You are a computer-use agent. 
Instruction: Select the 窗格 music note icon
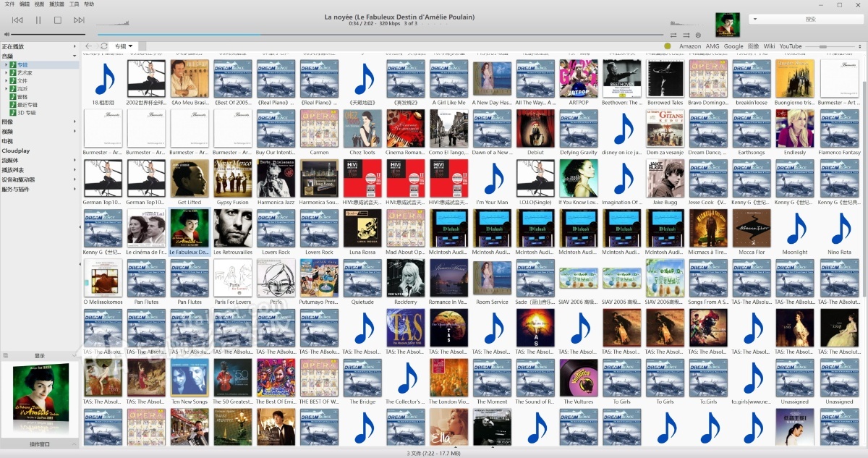tap(13, 97)
